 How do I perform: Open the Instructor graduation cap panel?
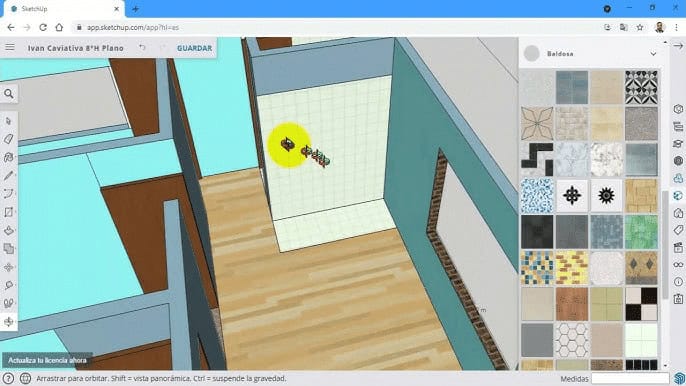pyautogui.click(x=678, y=144)
